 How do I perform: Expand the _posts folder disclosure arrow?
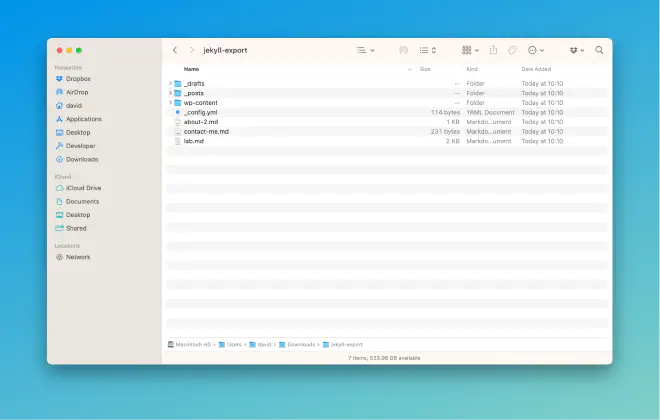click(x=170, y=93)
